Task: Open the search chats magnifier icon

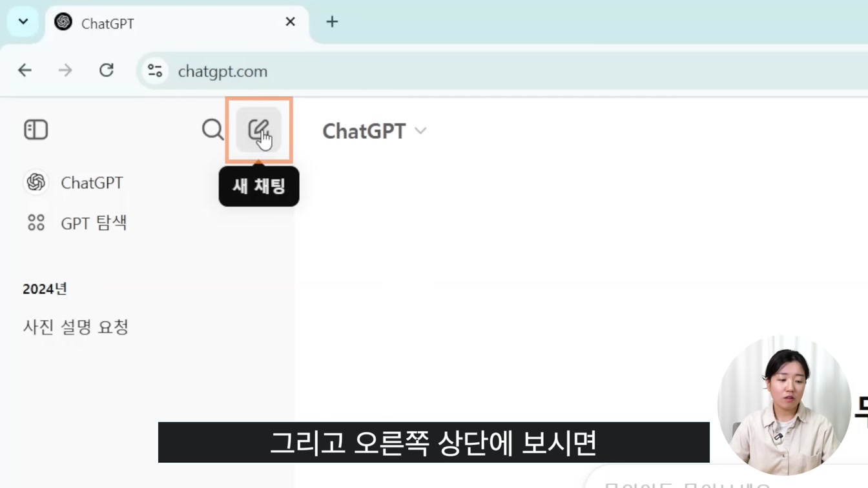Action: click(212, 130)
